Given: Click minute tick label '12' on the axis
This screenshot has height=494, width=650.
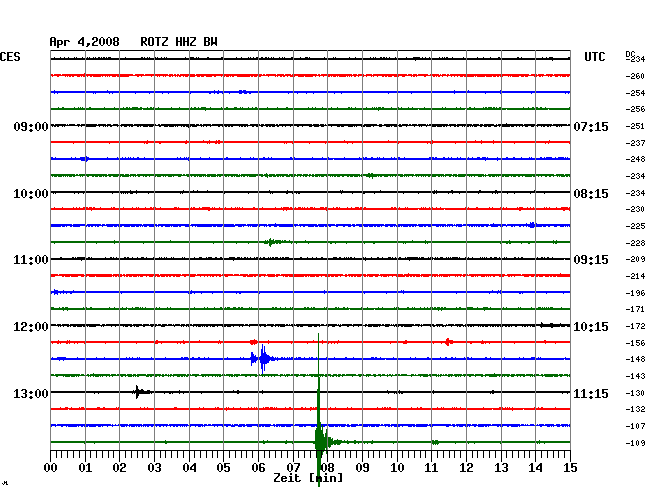Looking at the screenshot, I should click(466, 468).
